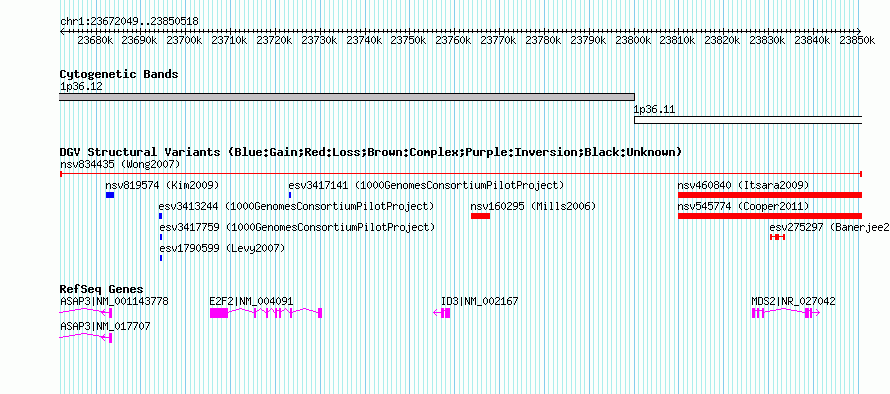The width and height of the screenshot is (890, 394).
Task: Click nsv460840 (Itsara2009) label
Action: point(744,185)
